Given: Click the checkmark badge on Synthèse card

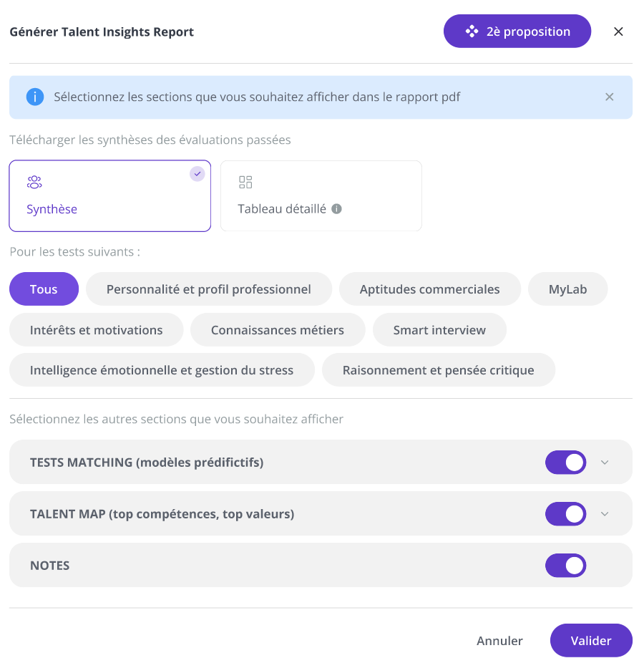Looking at the screenshot, I should point(197,174).
